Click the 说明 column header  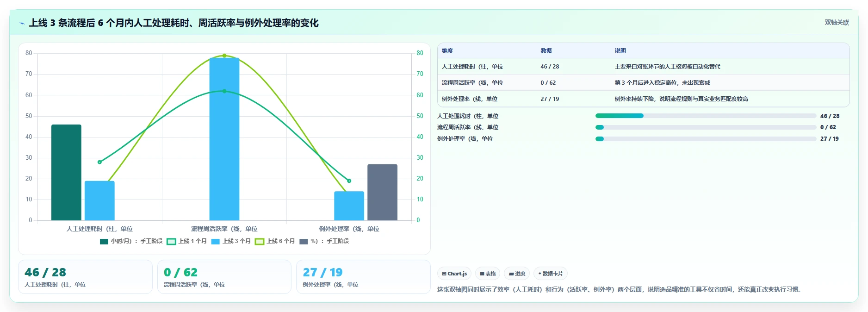point(620,51)
